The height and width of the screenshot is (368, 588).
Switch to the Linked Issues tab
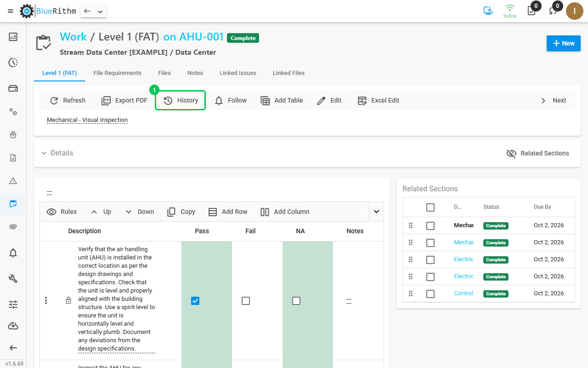click(238, 73)
